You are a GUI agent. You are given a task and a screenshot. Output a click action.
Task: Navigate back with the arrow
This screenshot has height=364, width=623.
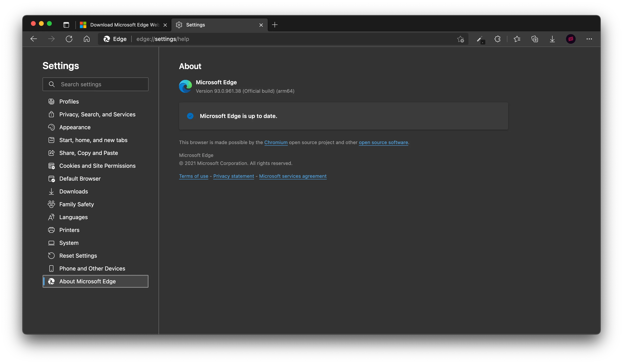tap(34, 39)
